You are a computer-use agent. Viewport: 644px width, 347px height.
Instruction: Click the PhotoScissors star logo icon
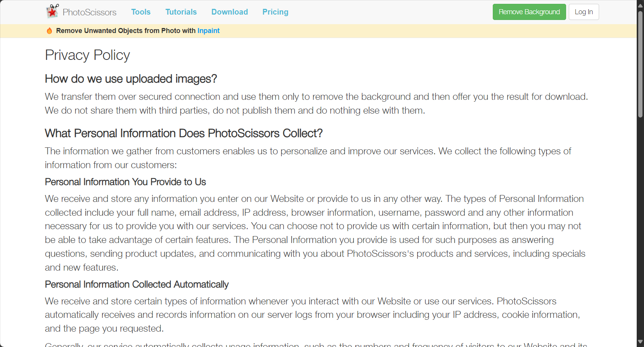tap(53, 12)
